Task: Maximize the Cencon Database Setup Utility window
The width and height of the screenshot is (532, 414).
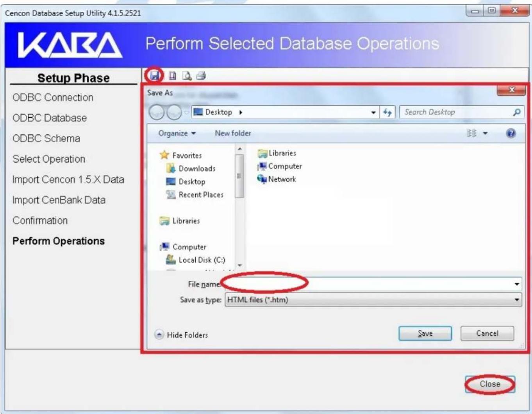Action: coord(492,11)
